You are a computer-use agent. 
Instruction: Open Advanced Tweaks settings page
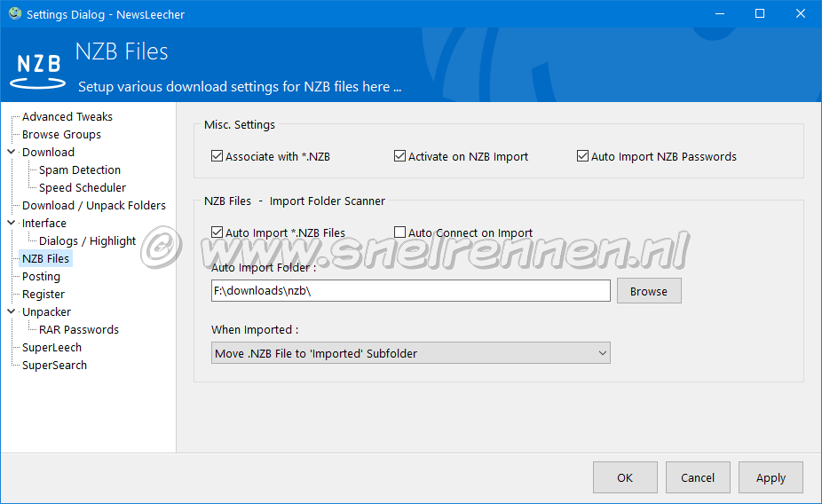(67, 116)
